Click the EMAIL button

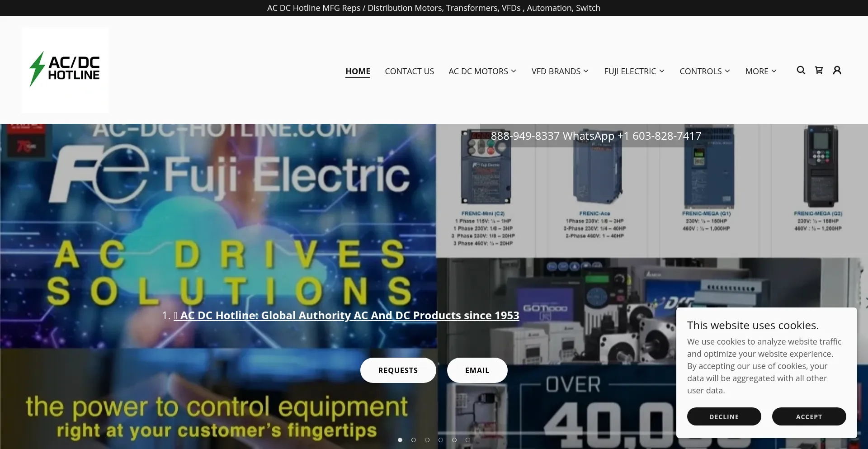pos(477,370)
